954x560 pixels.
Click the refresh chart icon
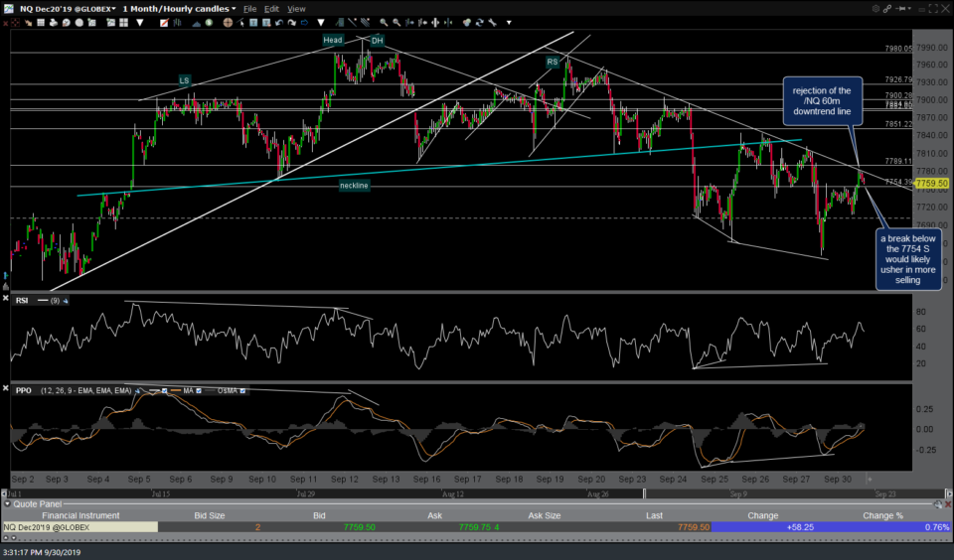click(x=480, y=23)
